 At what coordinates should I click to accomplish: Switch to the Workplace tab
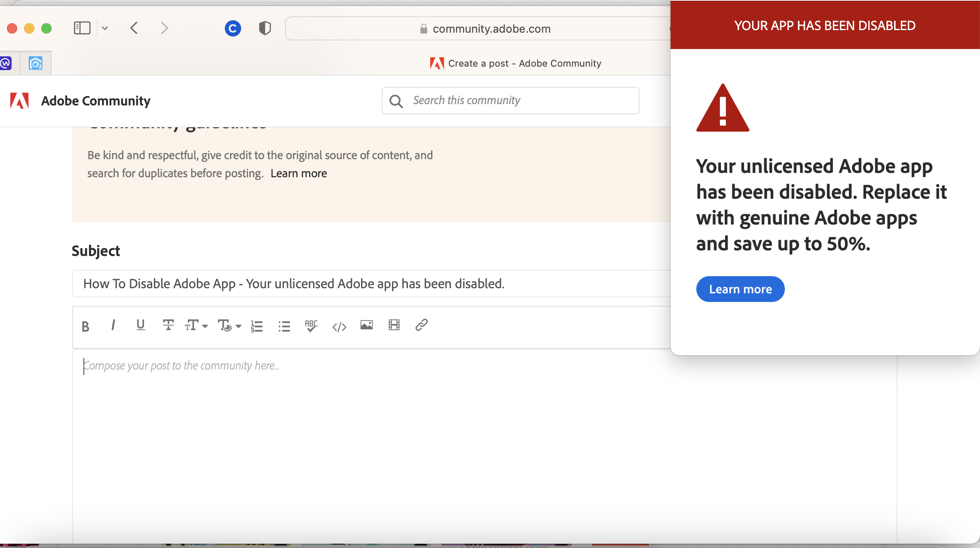point(6,63)
